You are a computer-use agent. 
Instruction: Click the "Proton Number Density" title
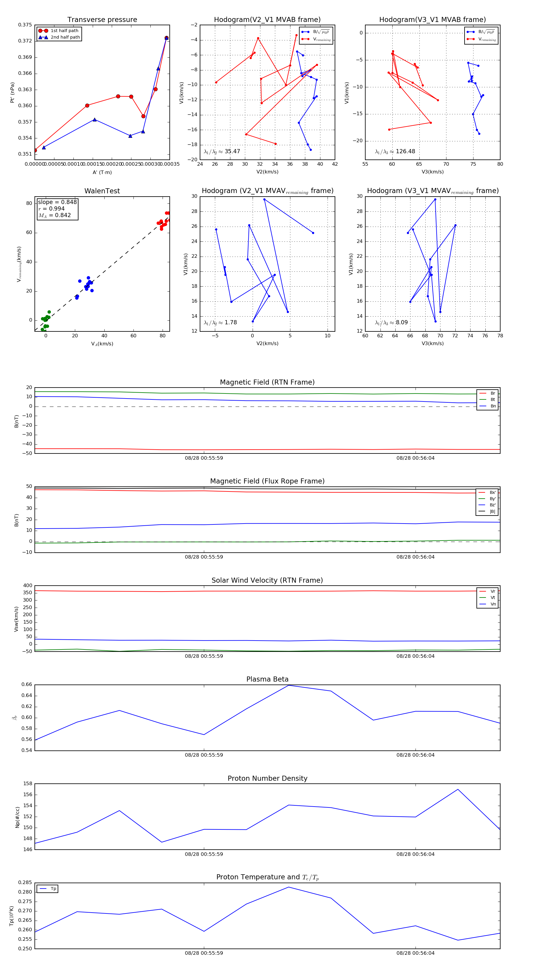267,778
